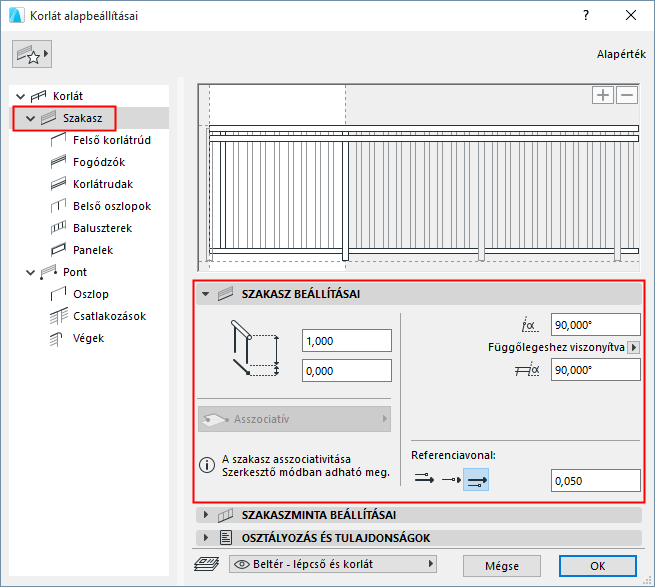The width and height of the screenshot is (655, 587).
Task: Select Baluszterek item
Action: [102, 228]
